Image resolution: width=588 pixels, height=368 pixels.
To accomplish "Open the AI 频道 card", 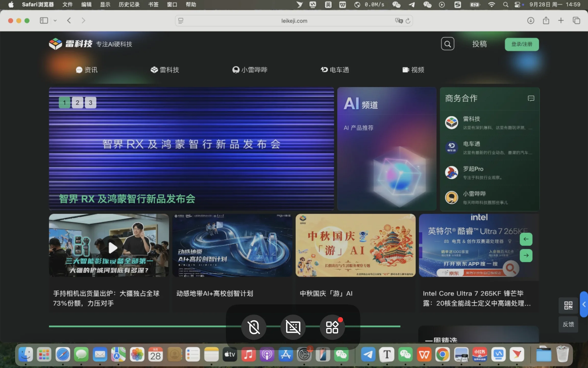I will (x=387, y=149).
